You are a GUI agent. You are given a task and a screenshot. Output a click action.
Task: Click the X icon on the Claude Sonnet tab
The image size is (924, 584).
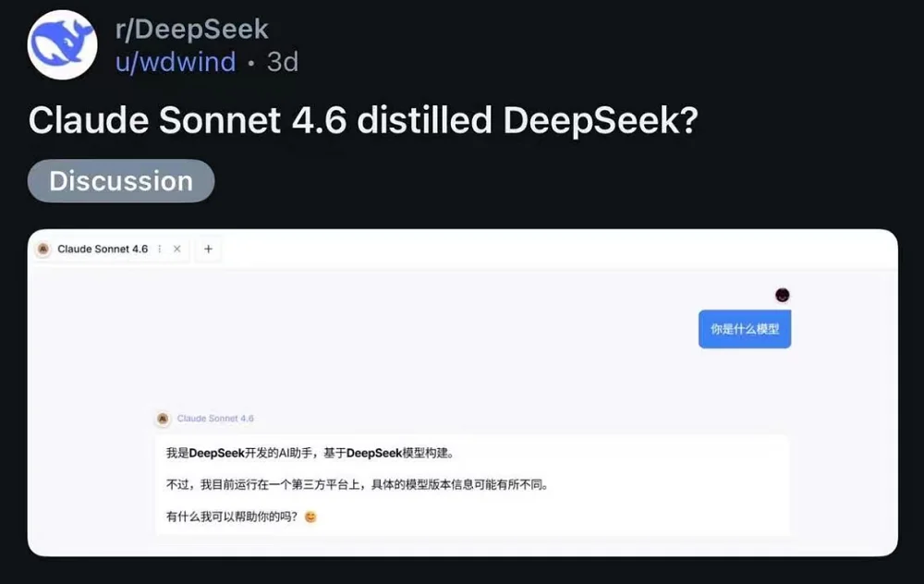[176, 249]
